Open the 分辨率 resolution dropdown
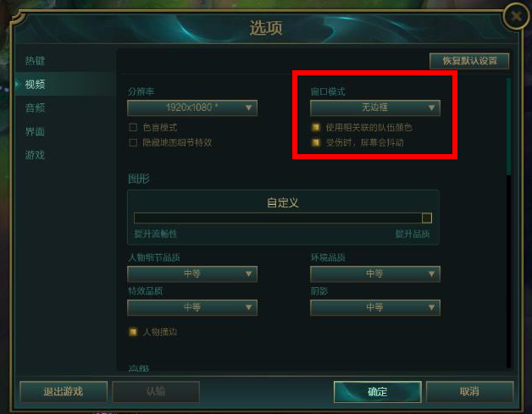 tap(192, 108)
